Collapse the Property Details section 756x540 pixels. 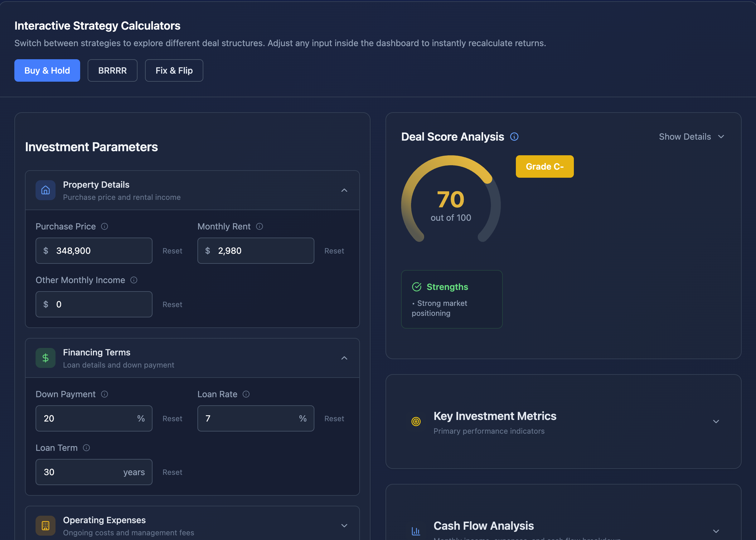point(344,190)
